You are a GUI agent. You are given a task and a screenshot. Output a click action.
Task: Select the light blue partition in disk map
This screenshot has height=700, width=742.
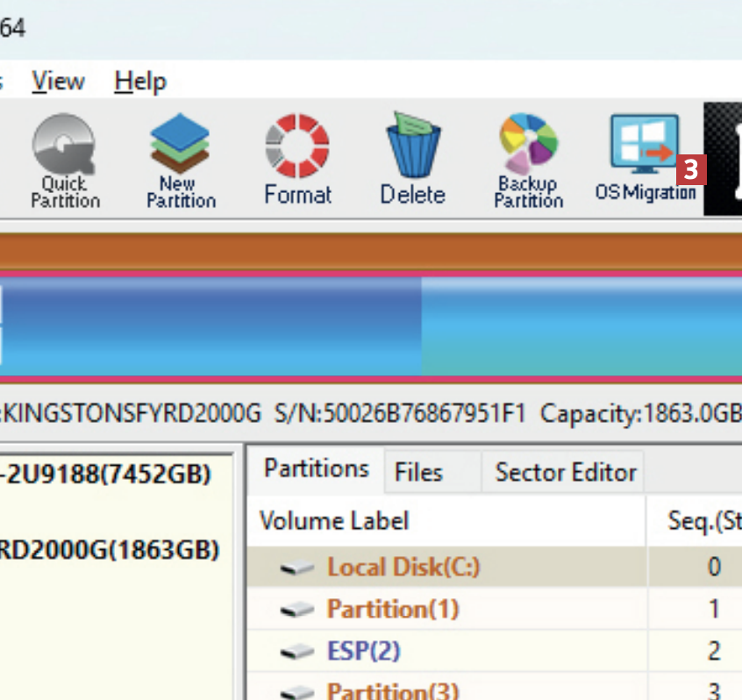coord(581,326)
